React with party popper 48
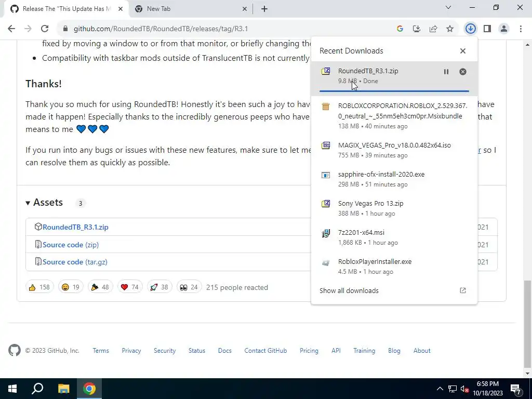Viewport: 532px width, 399px height. coord(100,287)
